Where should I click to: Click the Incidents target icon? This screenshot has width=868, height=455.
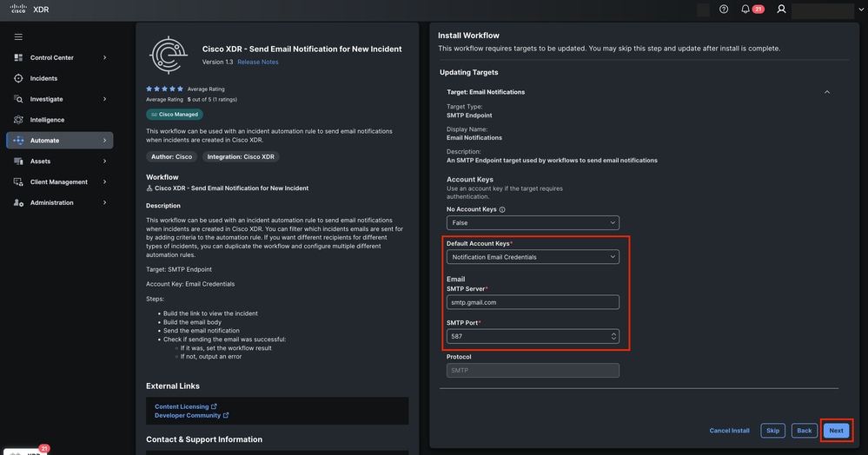[18, 78]
